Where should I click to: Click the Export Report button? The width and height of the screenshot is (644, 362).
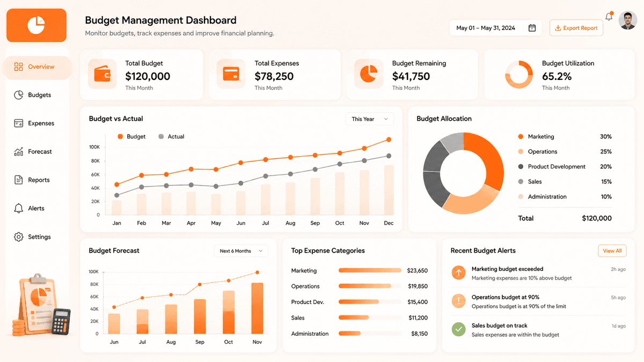[576, 28]
